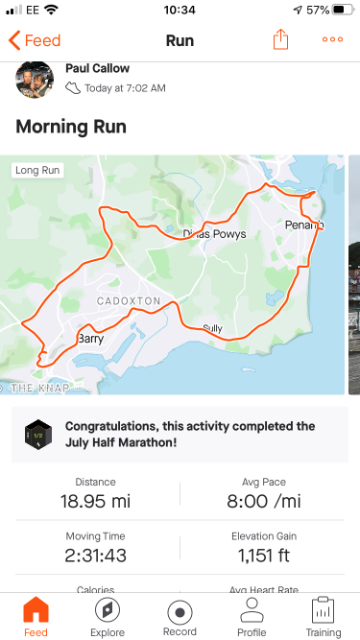Tap the share icon in header
Screen dimensions: 360x640
tap(280, 40)
